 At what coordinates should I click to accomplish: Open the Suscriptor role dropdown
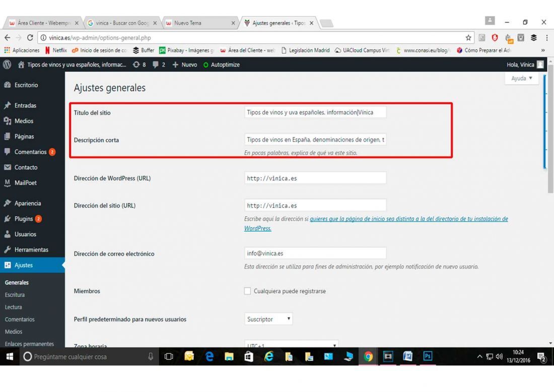pos(268,319)
